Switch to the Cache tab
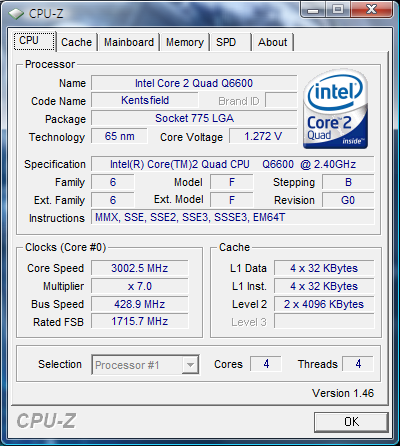Screen dimensions: 400x446 tap(76, 42)
